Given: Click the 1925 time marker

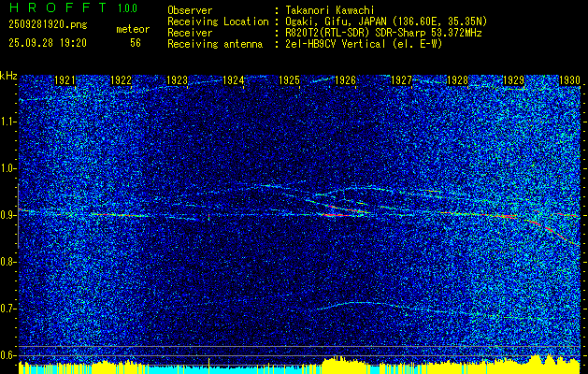Looking at the screenshot, I should pos(289,80).
